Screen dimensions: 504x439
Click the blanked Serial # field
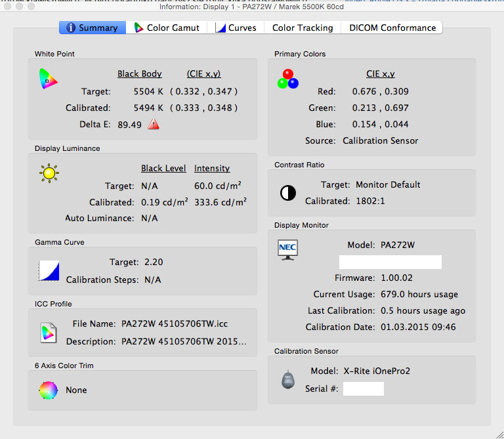coord(363,388)
